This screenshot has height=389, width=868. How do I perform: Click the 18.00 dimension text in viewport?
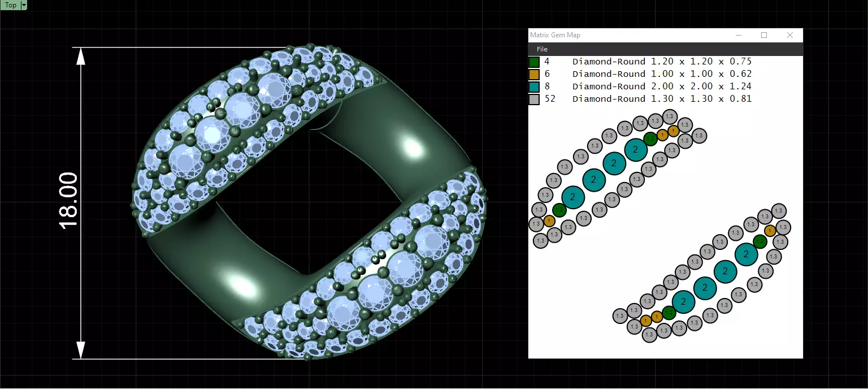coord(68,201)
